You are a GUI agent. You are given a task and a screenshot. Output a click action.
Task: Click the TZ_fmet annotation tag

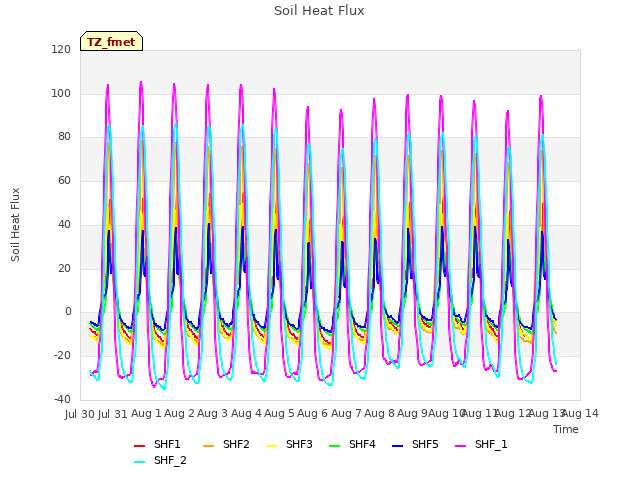pos(111,41)
